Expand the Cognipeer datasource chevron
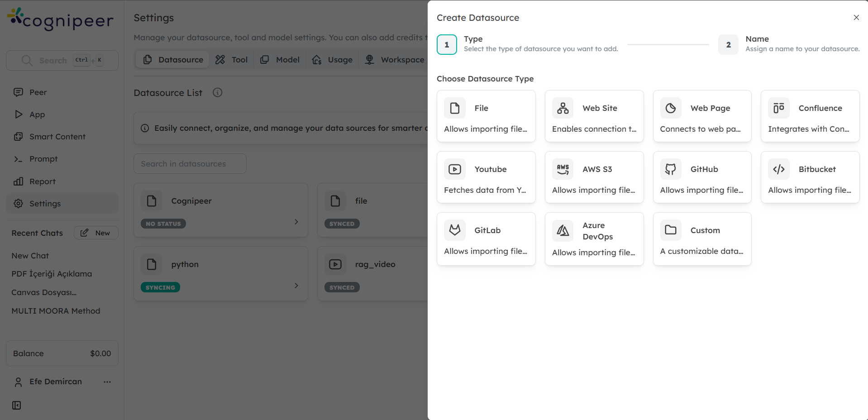The height and width of the screenshot is (420, 868). click(x=296, y=222)
